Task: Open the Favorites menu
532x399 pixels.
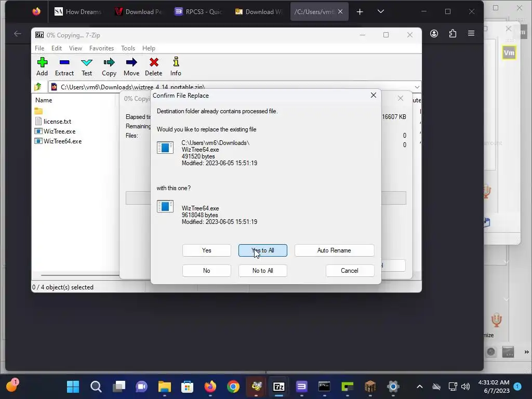Action: [101, 48]
